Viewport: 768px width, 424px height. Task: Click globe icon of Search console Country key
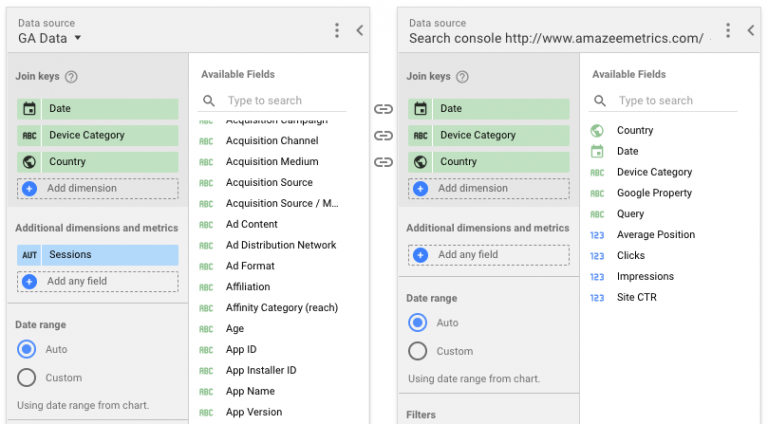421,162
